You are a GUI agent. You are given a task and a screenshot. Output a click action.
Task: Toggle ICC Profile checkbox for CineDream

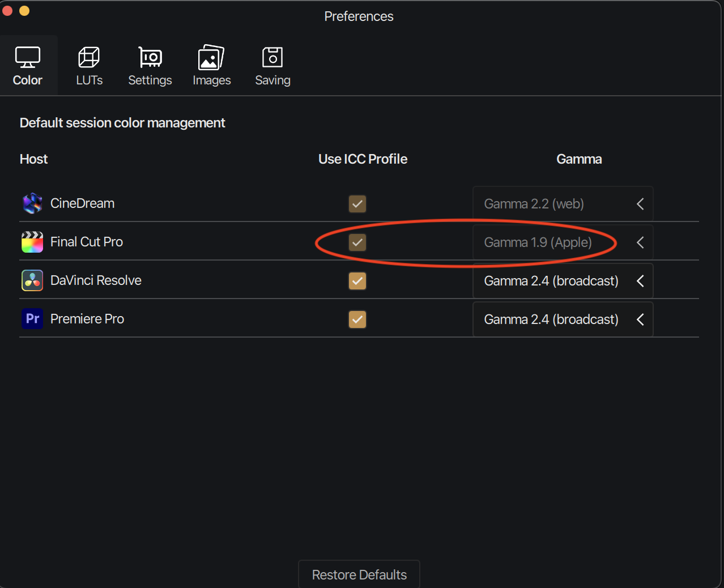click(x=357, y=204)
